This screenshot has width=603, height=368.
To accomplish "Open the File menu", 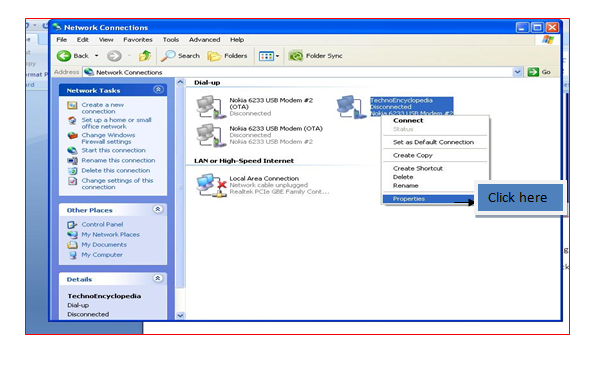I will click(62, 40).
